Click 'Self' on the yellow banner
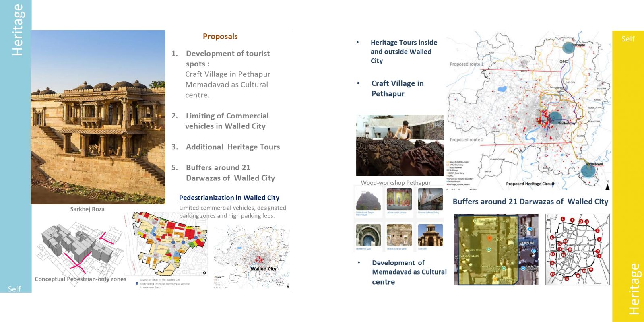644x322 pixels. (x=628, y=39)
